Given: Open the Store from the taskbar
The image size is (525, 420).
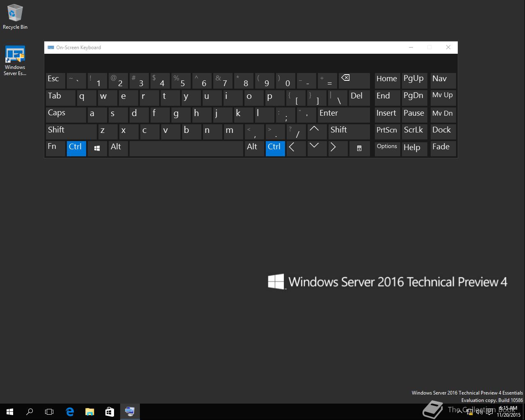Looking at the screenshot, I should [110, 411].
